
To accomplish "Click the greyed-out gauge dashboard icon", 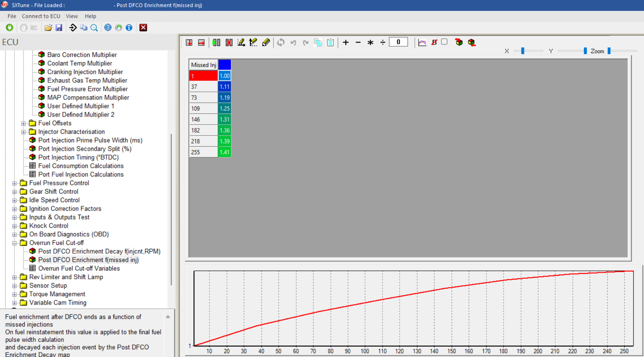I will click(24, 27).
